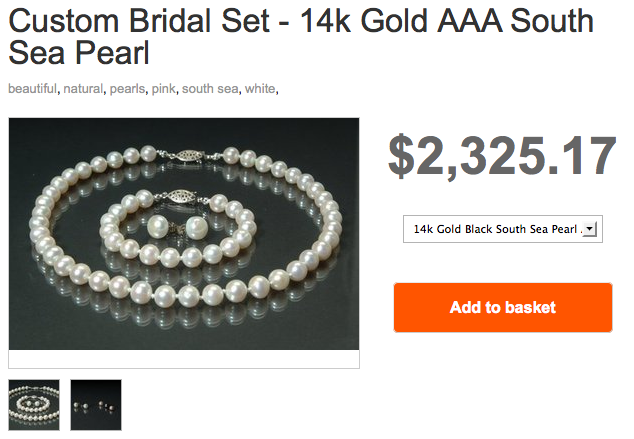
Task: Click the main product photo
Action: click(x=184, y=234)
